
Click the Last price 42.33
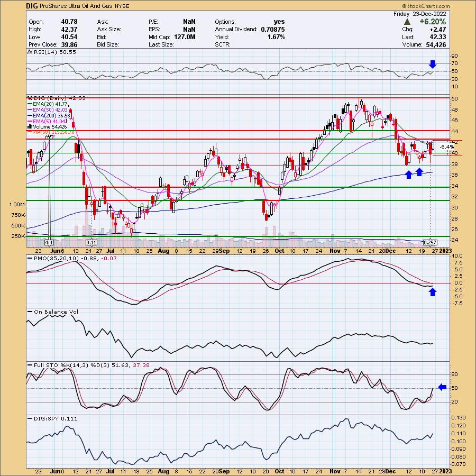438,36
